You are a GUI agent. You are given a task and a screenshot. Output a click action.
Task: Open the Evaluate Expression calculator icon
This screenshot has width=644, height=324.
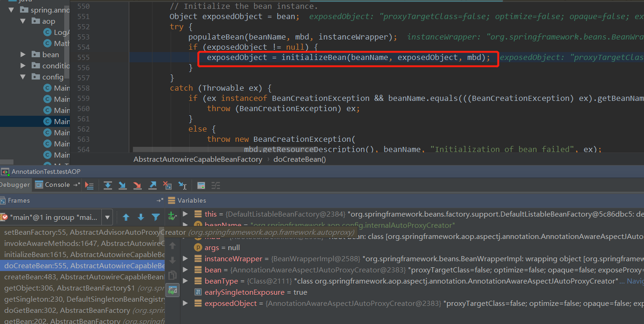pos(201,185)
